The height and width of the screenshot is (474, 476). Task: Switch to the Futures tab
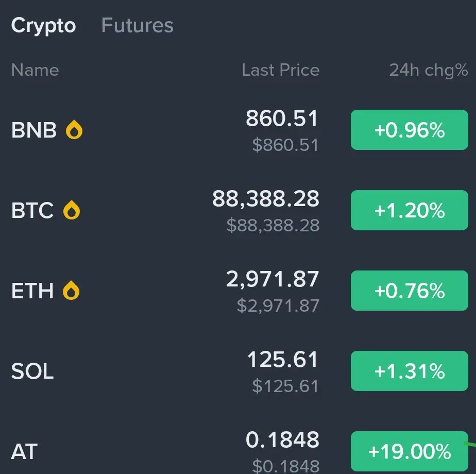point(138,25)
